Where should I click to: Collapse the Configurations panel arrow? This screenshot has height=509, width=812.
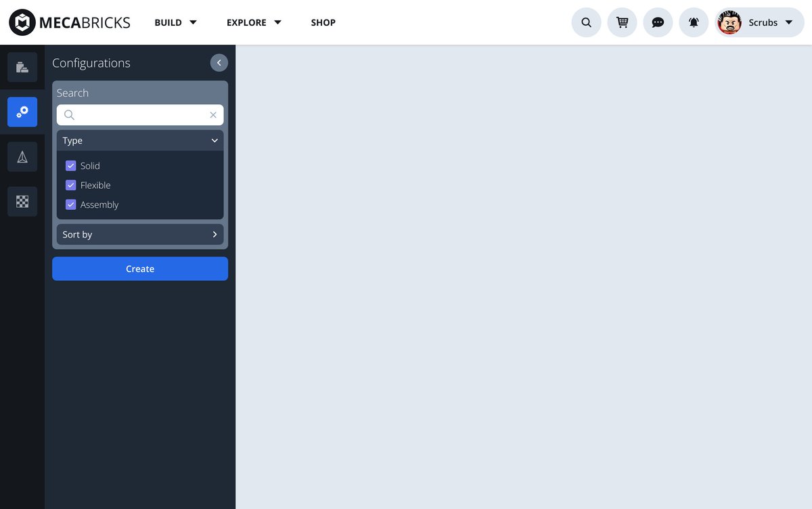pyautogui.click(x=219, y=62)
